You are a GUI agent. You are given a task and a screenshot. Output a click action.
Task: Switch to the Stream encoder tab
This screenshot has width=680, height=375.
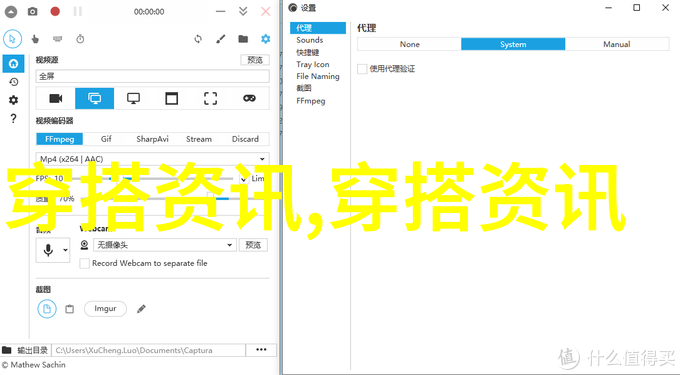(x=199, y=139)
